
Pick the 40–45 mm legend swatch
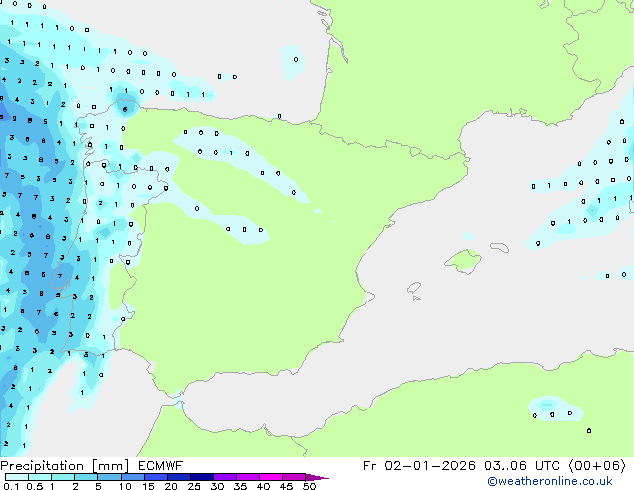(x=271, y=477)
